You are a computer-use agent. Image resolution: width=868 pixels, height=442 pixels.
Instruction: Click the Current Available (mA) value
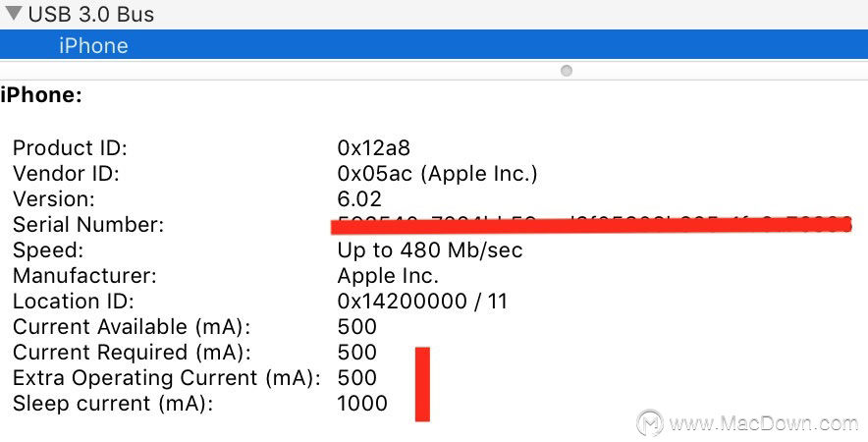pyautogui.click(x=357, y=327)
